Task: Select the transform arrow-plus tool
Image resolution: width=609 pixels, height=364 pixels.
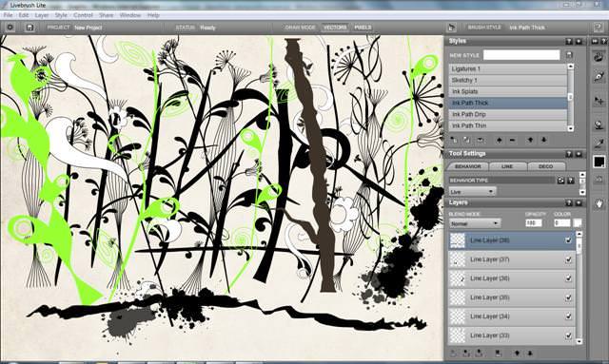Action: [599, 101]
